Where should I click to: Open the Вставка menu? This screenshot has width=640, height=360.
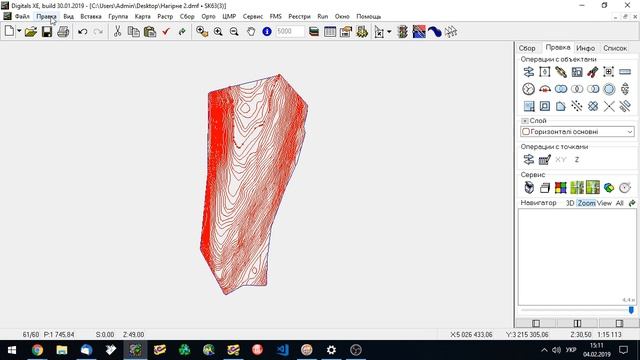tap(91, 17)
